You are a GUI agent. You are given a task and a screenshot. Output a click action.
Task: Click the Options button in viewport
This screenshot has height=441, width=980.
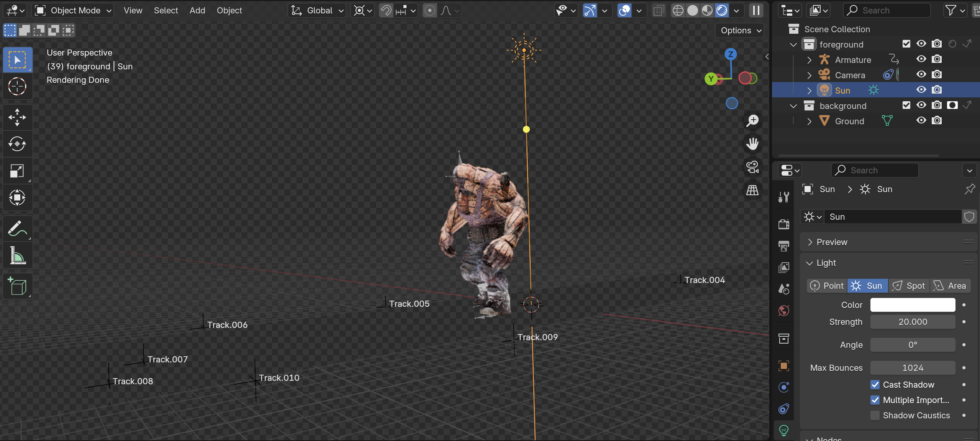pyautogui.click(x=740, y=30)
